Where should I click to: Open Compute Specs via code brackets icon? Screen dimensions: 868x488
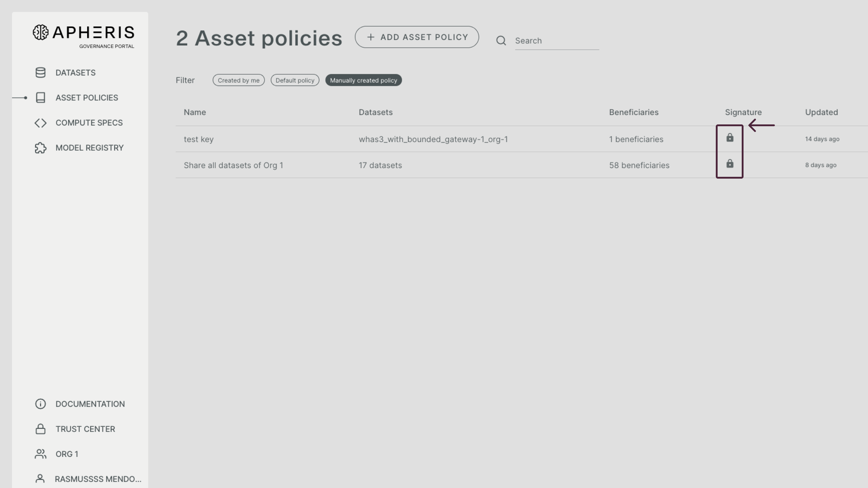pyautogui.click(x=40, y=123)
